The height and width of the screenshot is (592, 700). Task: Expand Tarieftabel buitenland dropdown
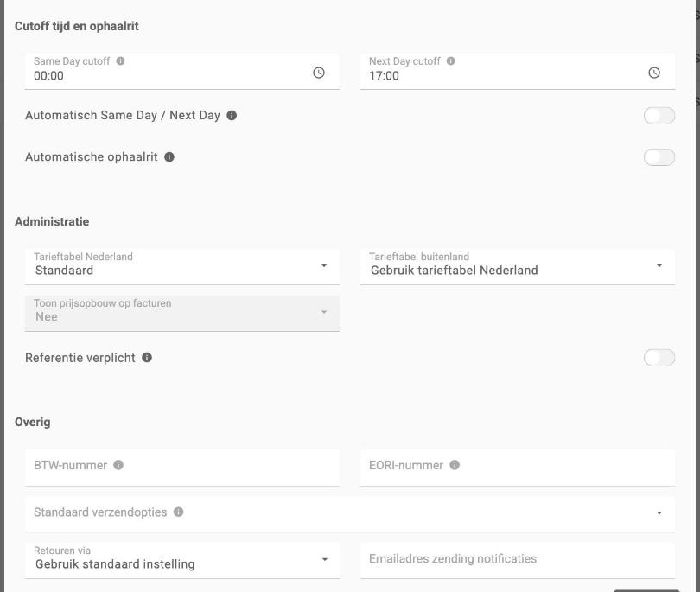[518, 266]
